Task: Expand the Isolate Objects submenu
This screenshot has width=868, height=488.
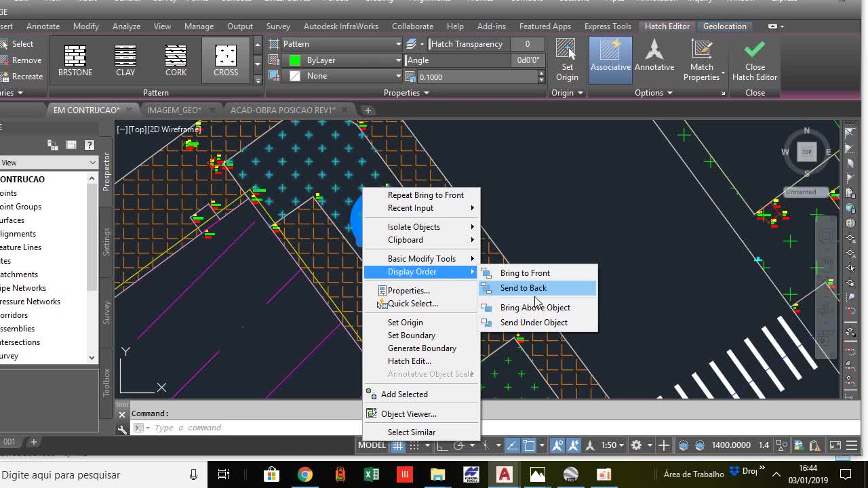Action: 421,227
